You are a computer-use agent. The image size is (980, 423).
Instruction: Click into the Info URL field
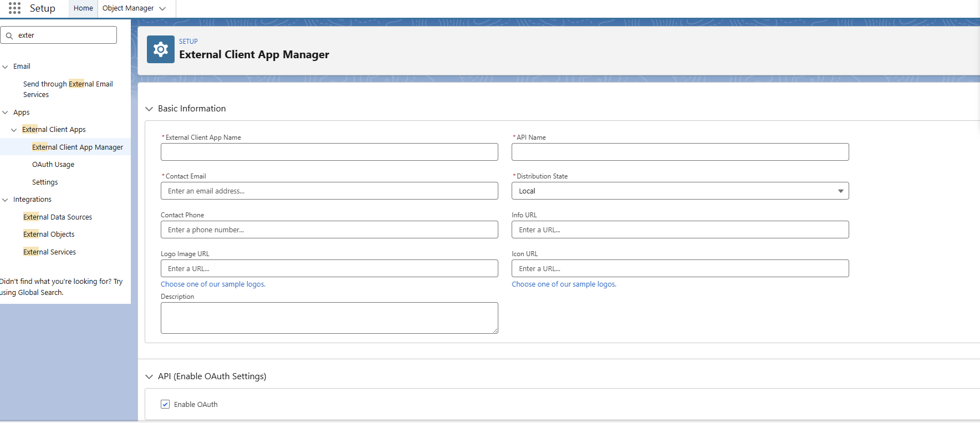(680, 230)
